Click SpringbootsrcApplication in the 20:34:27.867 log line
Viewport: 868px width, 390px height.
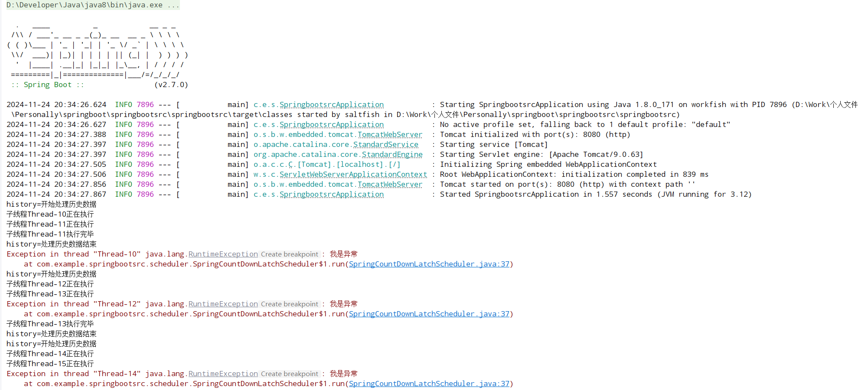[x=331, y=195]
